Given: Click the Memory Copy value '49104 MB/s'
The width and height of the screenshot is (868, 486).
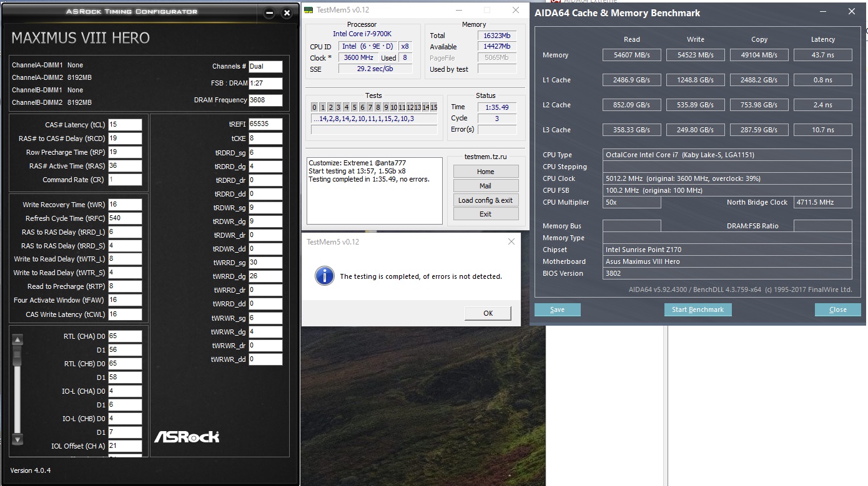Looking at the screenshot, I should coord(759,55).
